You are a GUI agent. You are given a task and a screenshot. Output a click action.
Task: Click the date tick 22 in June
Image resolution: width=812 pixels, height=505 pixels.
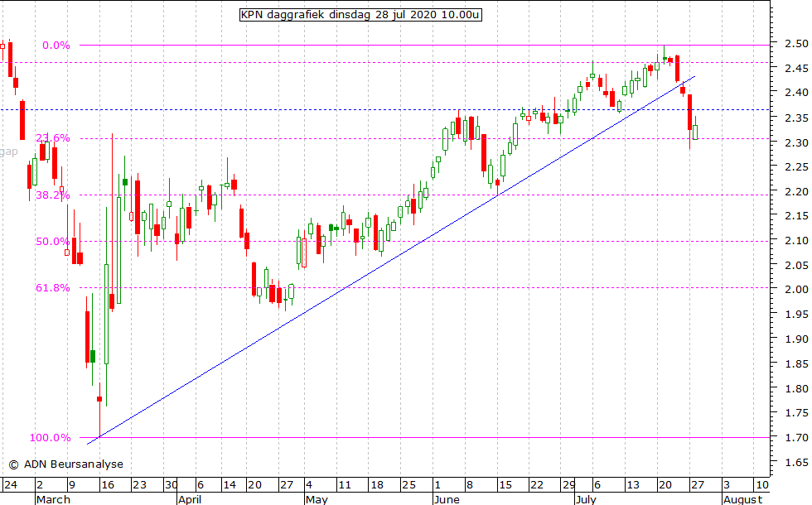(537, 485)
